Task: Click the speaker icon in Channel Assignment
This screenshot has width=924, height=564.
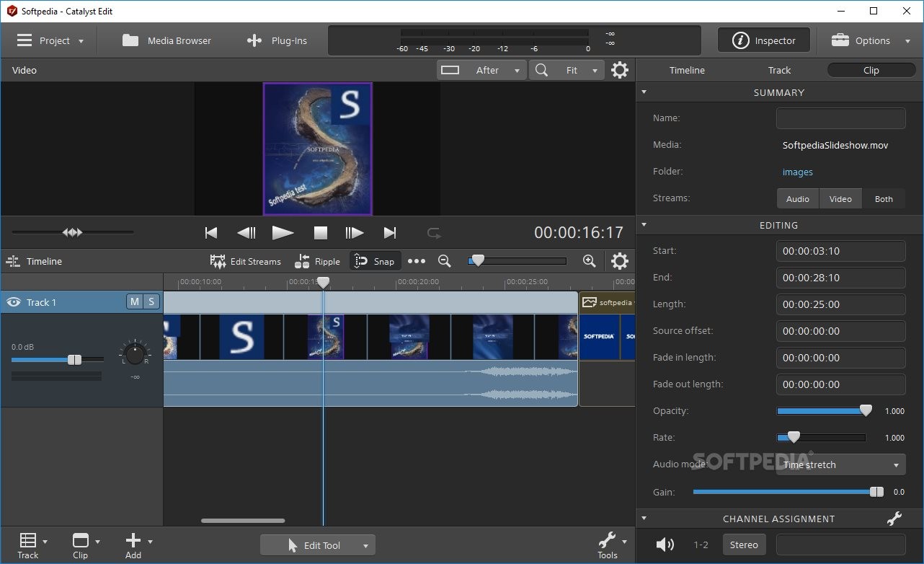Action: [665, 545]
